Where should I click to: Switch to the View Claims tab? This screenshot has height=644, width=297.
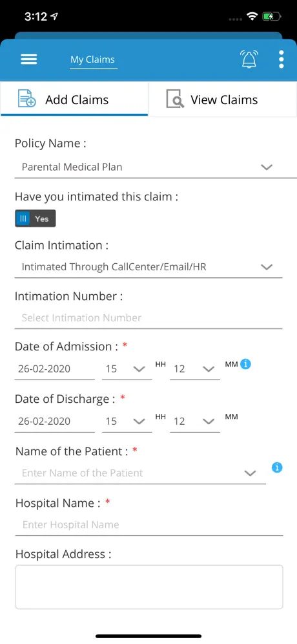(223, 100)
